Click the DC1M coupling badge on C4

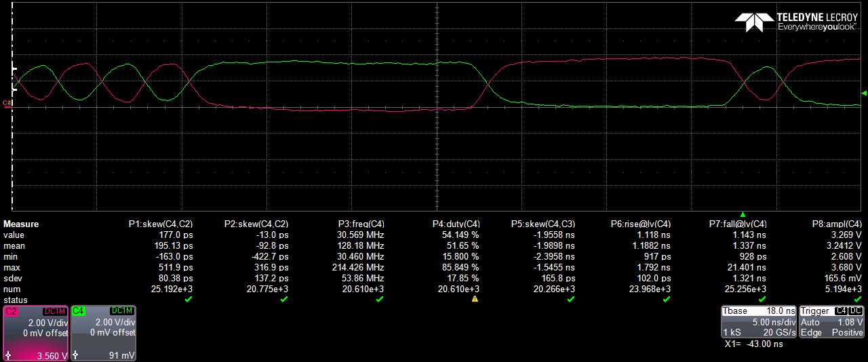click(x=123, y=310)
